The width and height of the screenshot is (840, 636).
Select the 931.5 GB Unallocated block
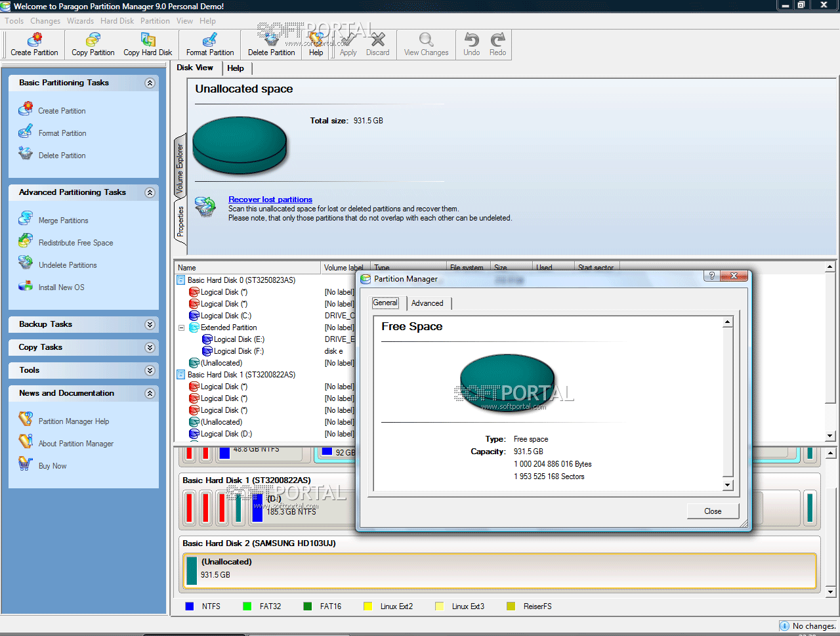click(499, 571)
